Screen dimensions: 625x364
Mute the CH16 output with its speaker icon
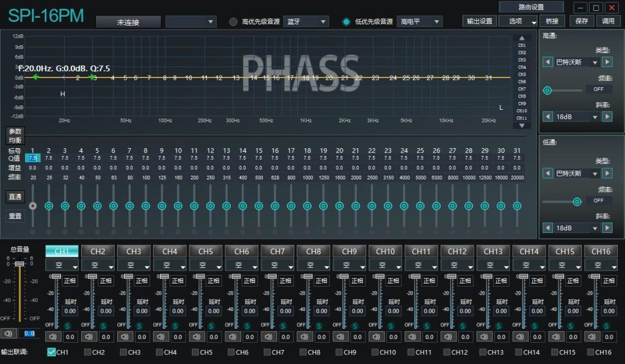[592, 337]
